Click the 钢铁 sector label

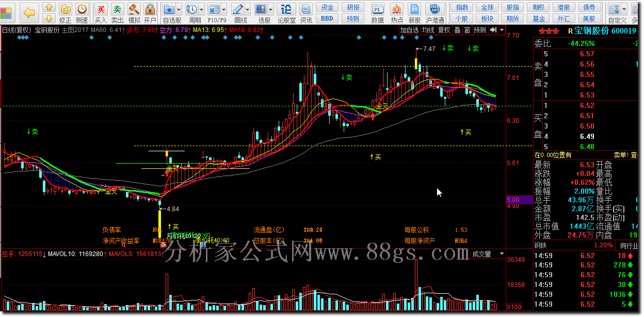click(x=541, y=245)
